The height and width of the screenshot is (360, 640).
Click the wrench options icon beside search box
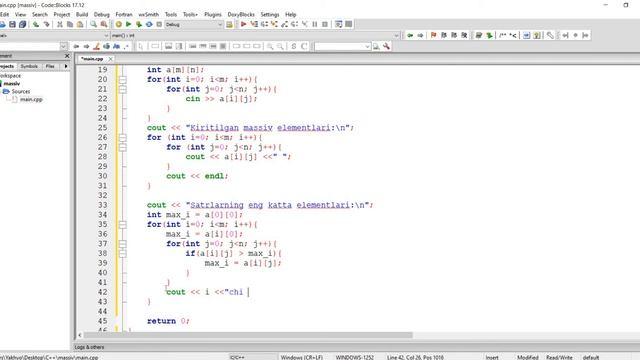tap(386, 47)
